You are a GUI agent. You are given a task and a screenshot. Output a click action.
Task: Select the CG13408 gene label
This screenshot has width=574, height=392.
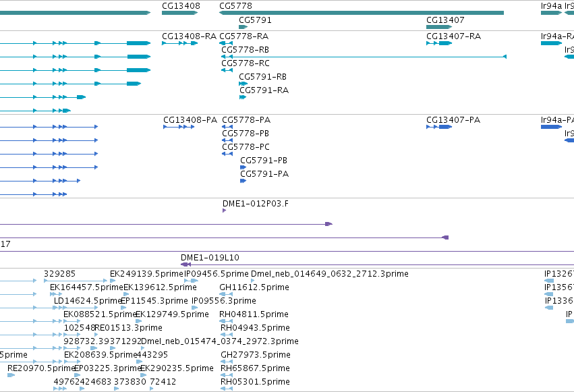pyautogui.click(x=181, y=6)
